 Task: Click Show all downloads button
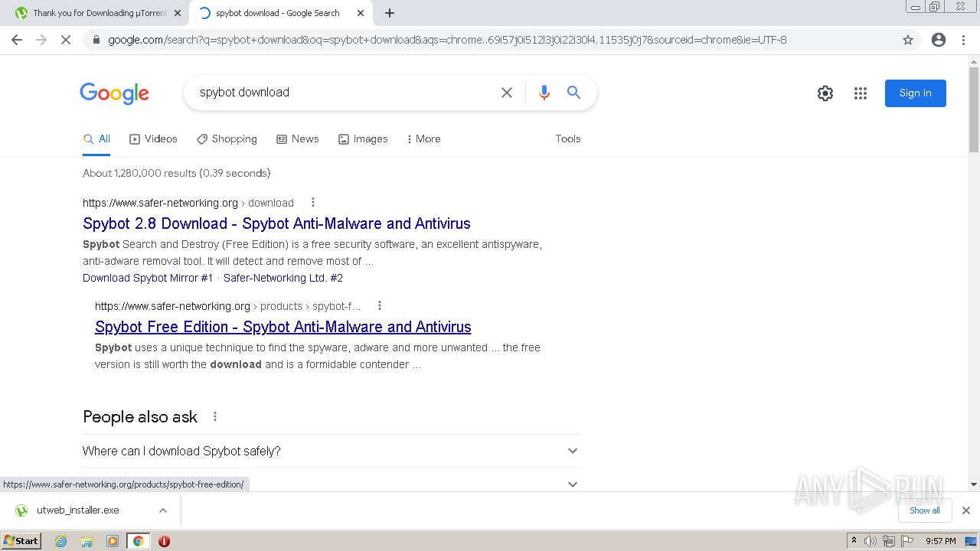coord(925,510)
